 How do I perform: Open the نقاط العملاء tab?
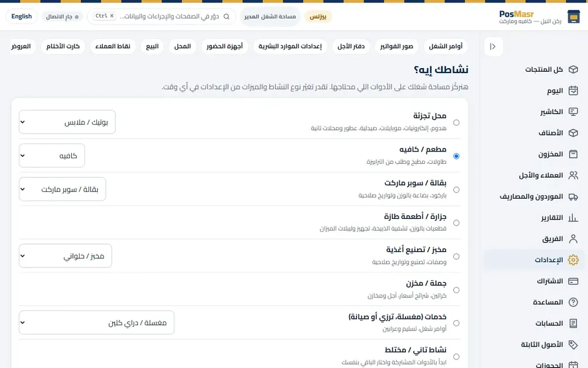(113, 47)
